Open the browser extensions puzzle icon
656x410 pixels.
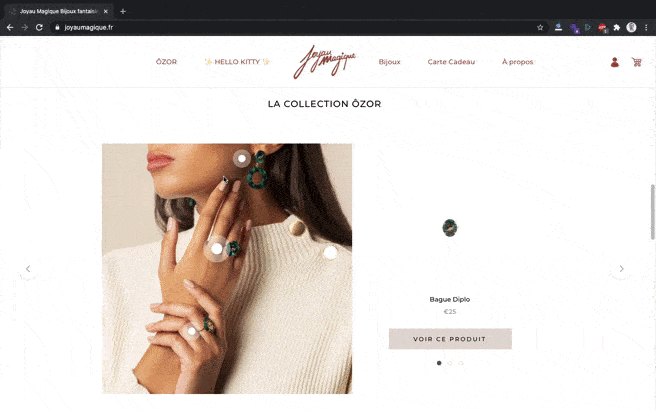(617, 28)
